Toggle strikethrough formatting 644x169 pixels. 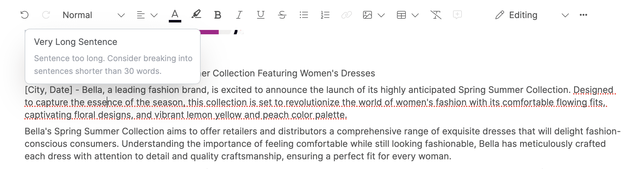coord(282,15)
